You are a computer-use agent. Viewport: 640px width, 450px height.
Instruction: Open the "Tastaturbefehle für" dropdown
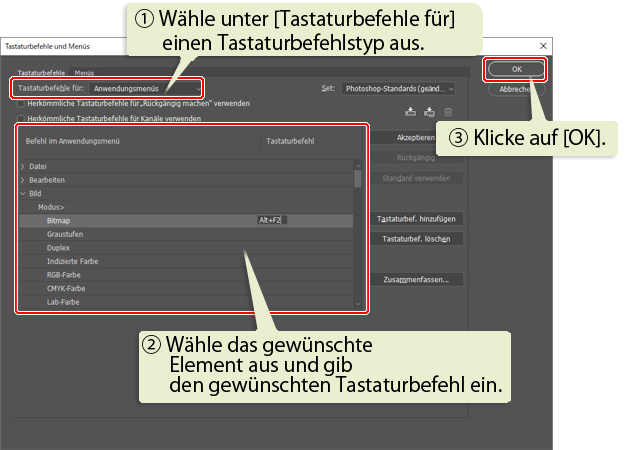pyautogui.click(x=140, y=88)
